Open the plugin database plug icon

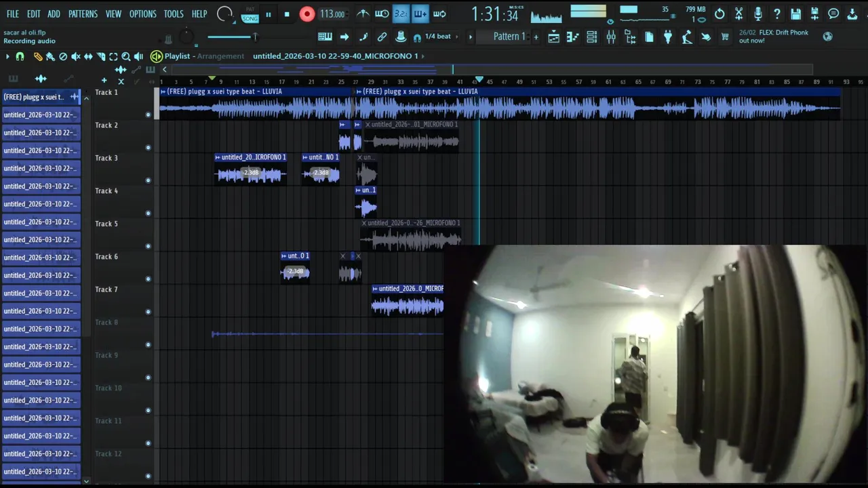tap(668, 37)
